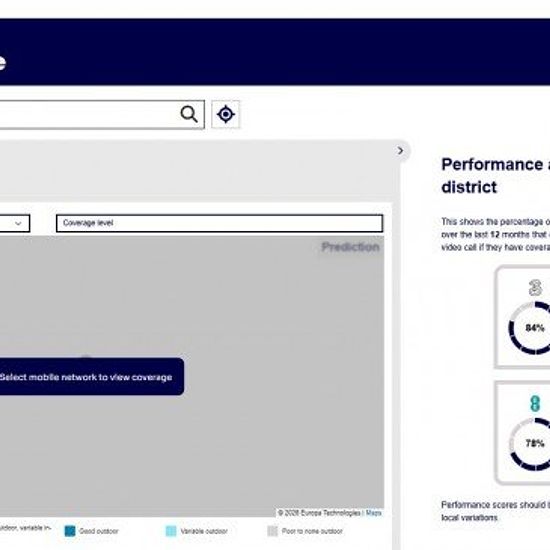Collapse the map panel using right chevron

(x=401, y=151)
